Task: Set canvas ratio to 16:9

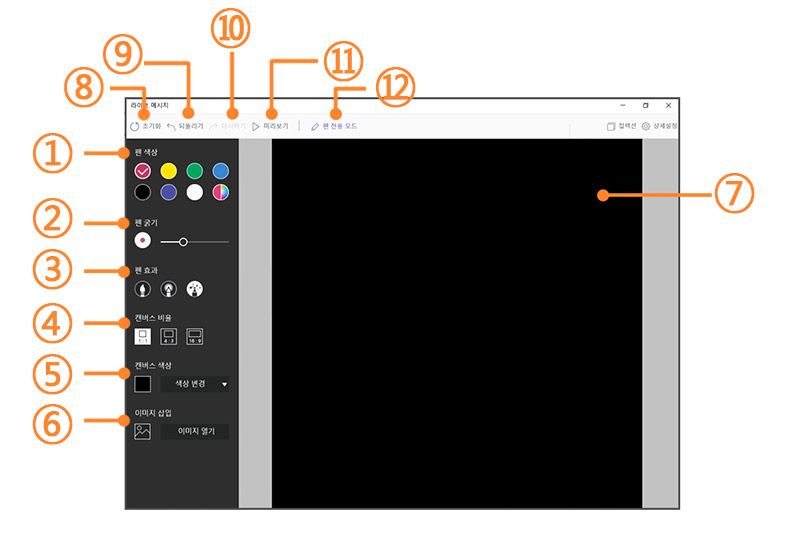Action: (x=195, y=336)
